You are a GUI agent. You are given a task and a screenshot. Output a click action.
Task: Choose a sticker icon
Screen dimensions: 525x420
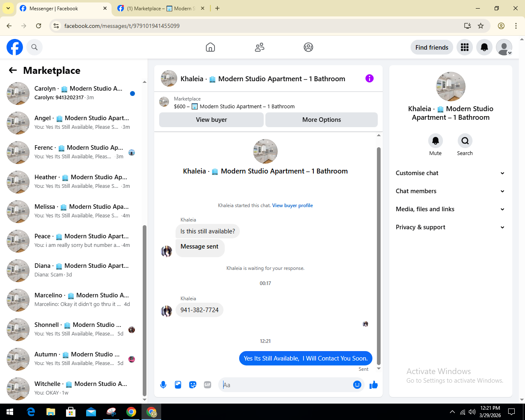click(x=193, y=385)
